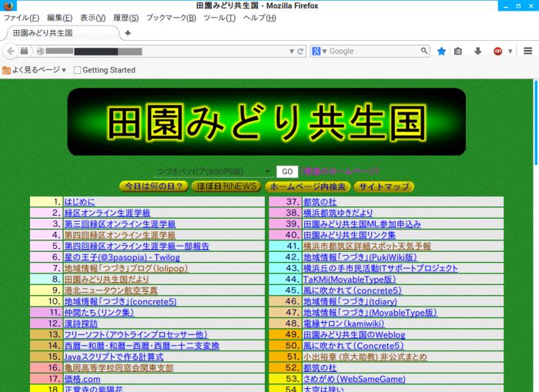This screenshot has height=392, width=539.
Task: Open the ブックマーク(B) menu
Action: pos(171,18)
